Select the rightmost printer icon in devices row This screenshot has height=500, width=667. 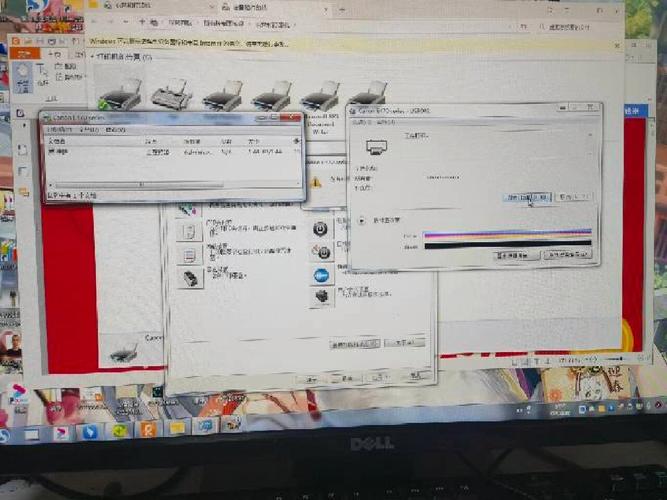(x=369, y=95)
